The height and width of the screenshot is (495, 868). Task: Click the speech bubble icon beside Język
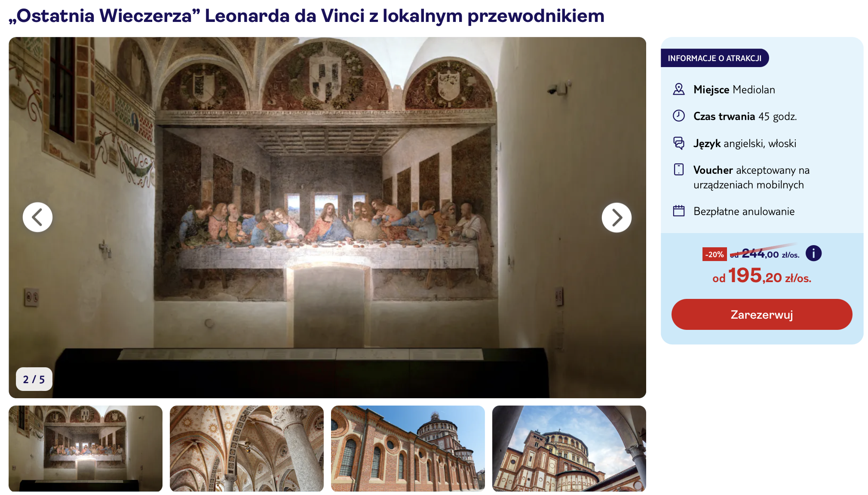point(678,143)
